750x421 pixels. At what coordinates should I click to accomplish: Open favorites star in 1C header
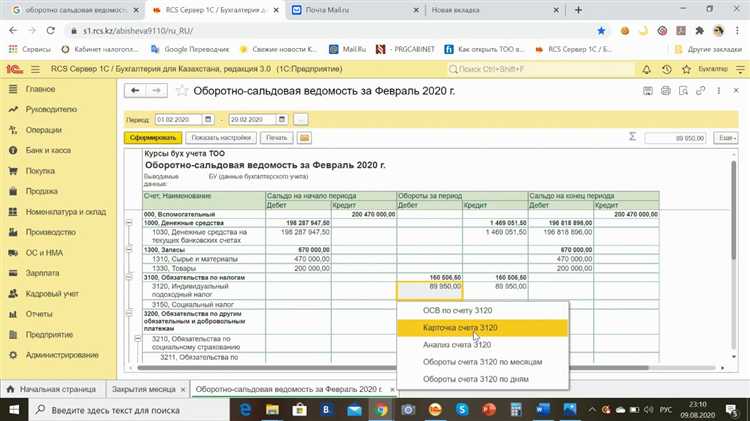click(x=686, y=69)
